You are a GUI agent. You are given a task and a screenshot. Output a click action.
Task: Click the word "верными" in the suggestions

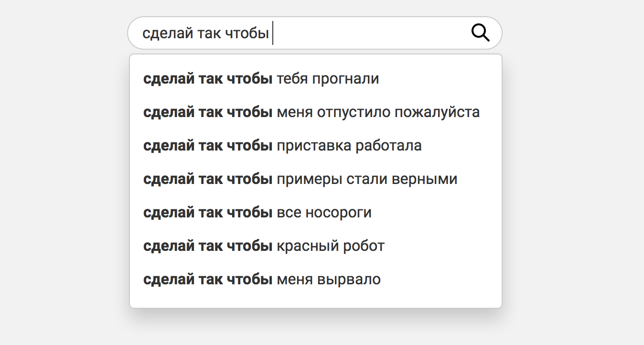[424, 179]
